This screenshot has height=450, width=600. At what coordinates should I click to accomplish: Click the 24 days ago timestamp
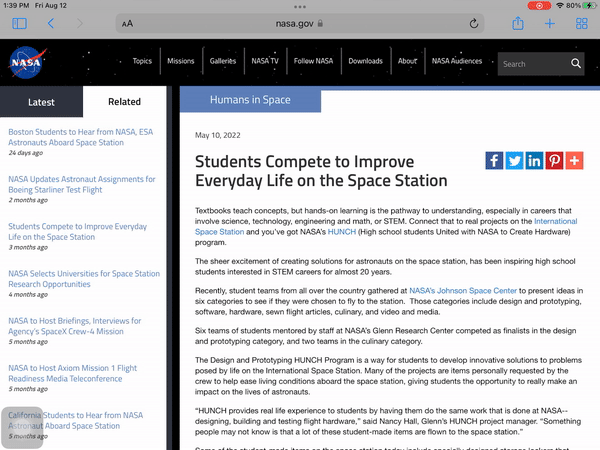(26, 153)
